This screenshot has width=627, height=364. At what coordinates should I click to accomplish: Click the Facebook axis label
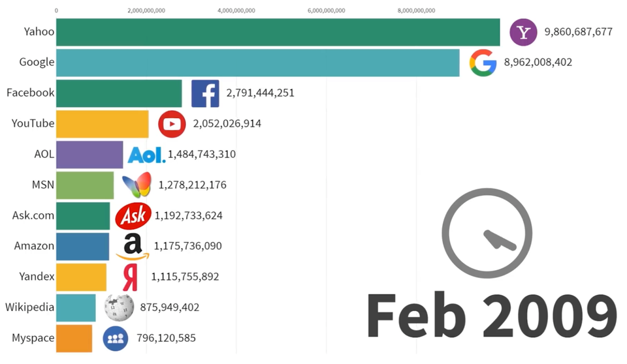pyautogui.click(x=30, y=93)
